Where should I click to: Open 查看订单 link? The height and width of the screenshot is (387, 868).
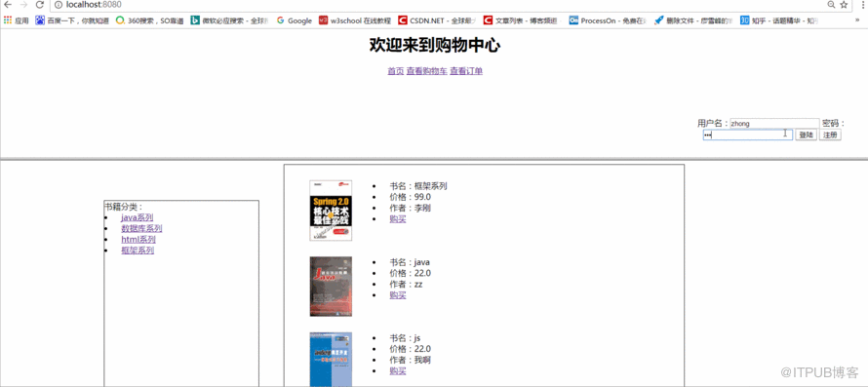pos(466,71)
